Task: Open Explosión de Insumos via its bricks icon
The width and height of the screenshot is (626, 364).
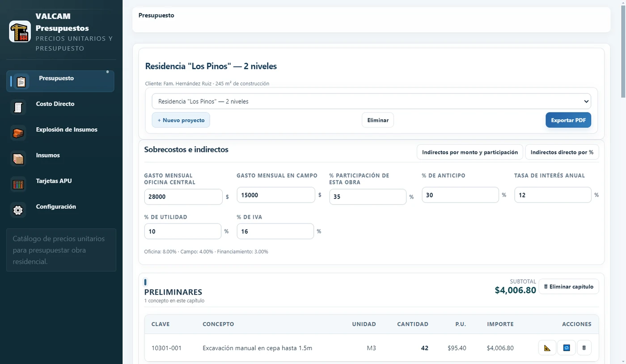Action: [x=18, y=133]
